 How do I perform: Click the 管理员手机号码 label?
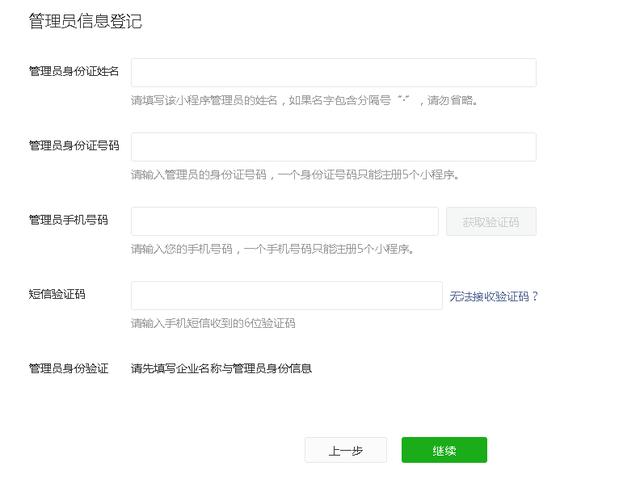click(x=69, y=220)
